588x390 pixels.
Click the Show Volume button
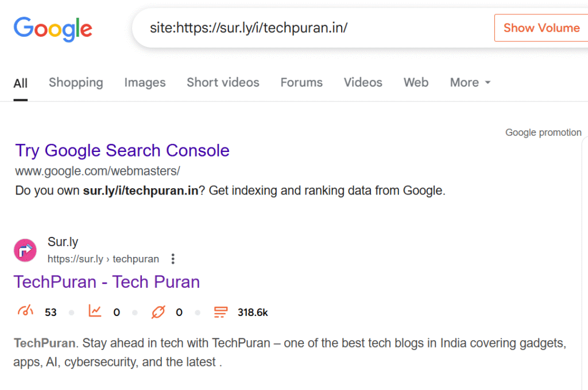[541, 28]
